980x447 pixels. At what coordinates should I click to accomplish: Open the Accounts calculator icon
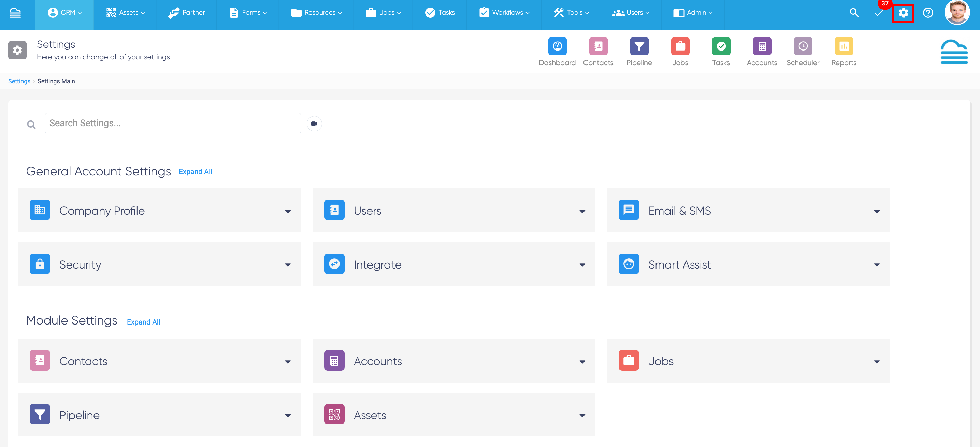point(762,47)
